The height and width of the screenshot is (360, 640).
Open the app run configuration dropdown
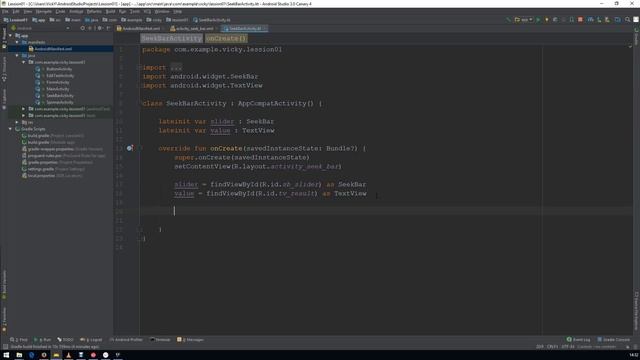523,20
